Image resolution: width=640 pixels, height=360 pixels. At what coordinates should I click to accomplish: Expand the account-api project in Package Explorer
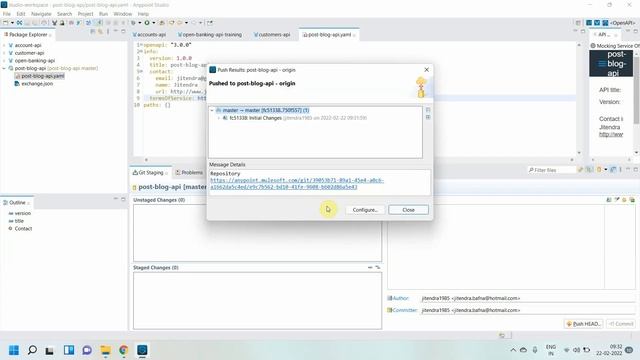click(4, 45)
